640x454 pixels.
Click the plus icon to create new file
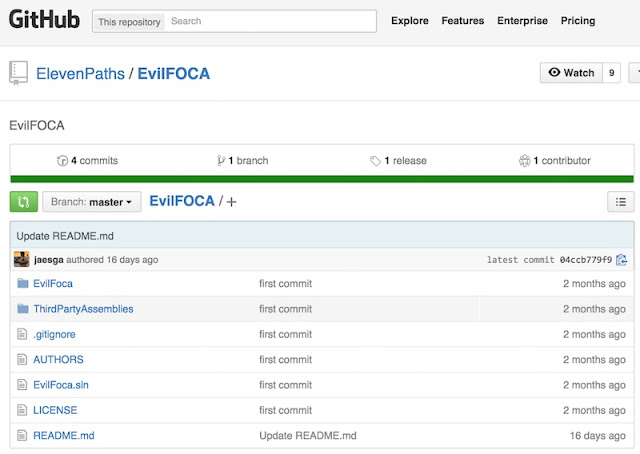pyautogui.click(x=232, y=202)
